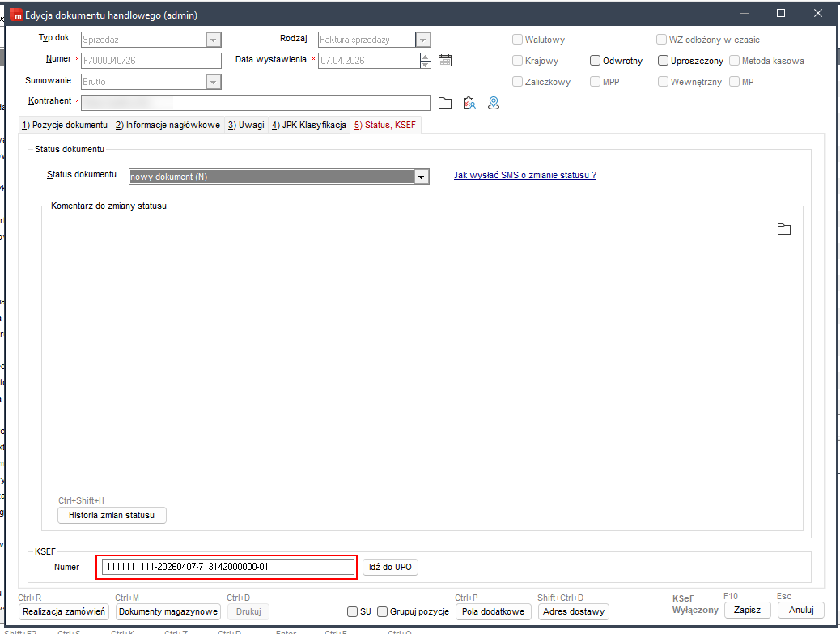840x634 pixels.
Task: Click the date spinner arrows for Data wystawienia
Action: 426,60
